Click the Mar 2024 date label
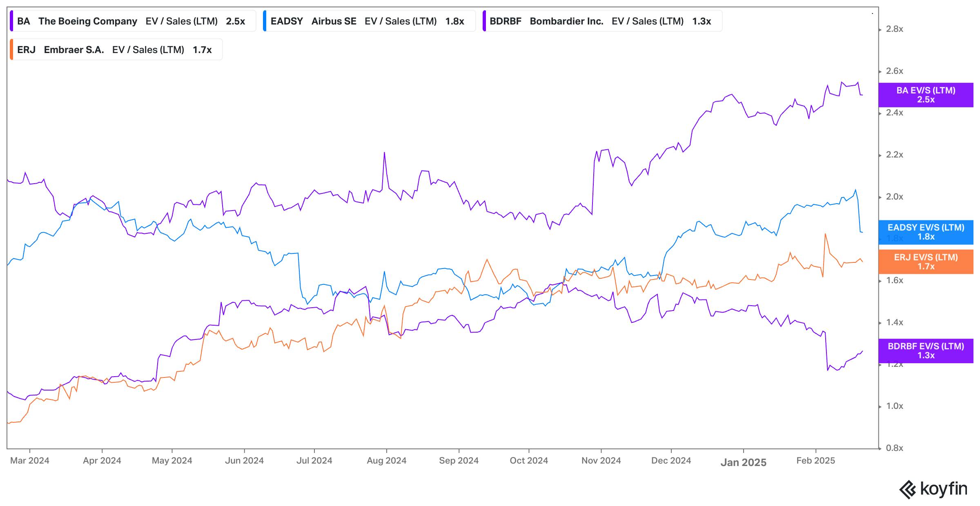Image resolution: width=980 pixels, height=506 pixels. pyautogui.click(x=30, y=461)
